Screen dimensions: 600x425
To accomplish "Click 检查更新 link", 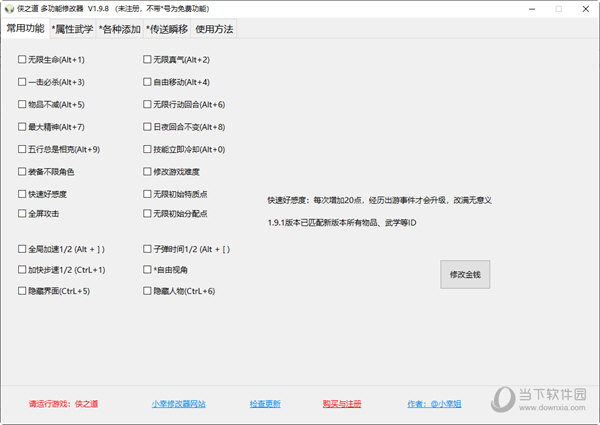I will [265, 404].
